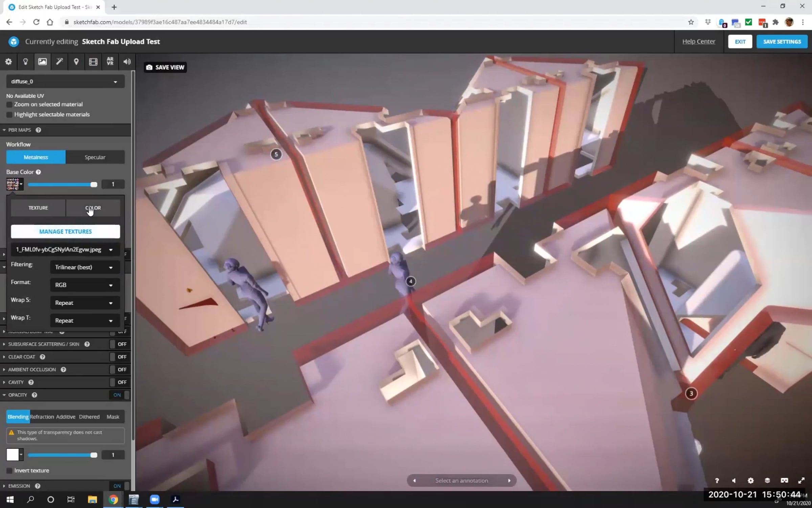Open the Animation filmstrip tab
Image resolution: width=812 pixels, height=508 pixels.
click(93, 62)
